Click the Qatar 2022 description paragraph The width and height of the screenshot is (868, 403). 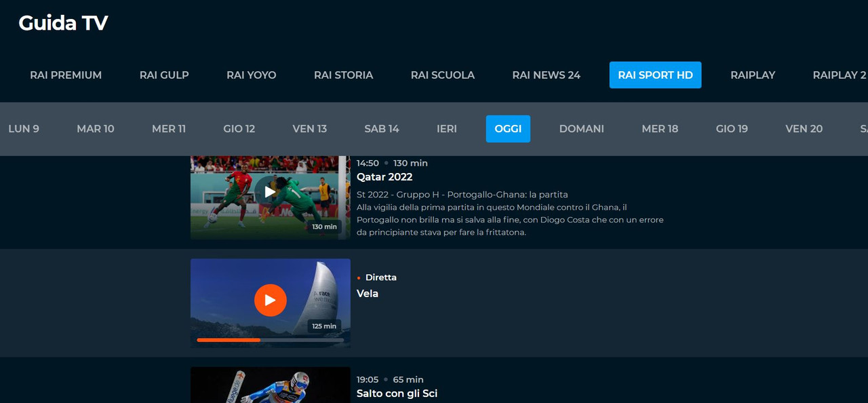(510, 220)
